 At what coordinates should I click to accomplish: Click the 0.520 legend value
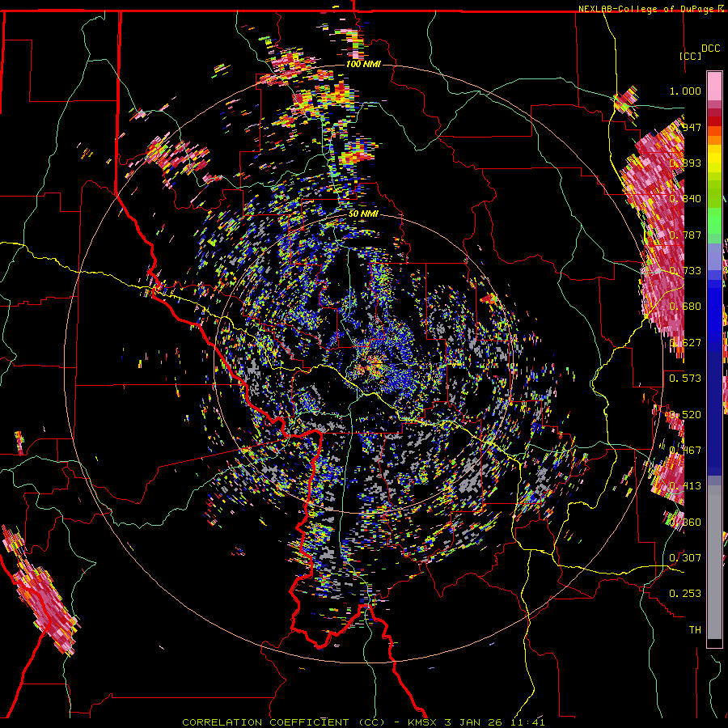coord(685,414)
